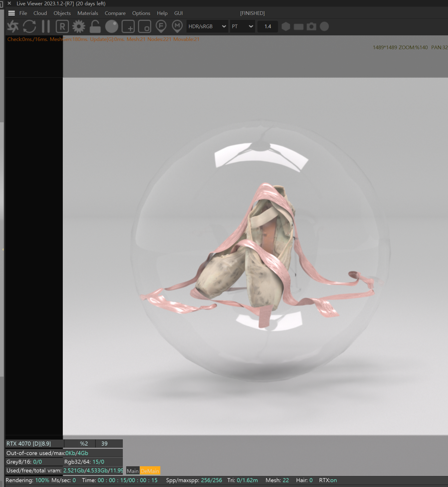The image size is (448, 487).
Task: Click the 1489*1489 ZOOM:%140 resolution text
Action: coord(400,47)
